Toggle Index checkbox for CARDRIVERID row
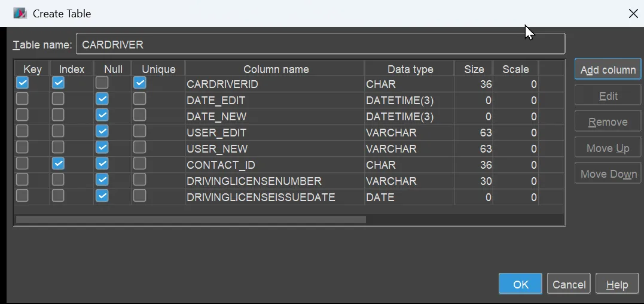The image size is (644, 304). click(x=59, y=83)
